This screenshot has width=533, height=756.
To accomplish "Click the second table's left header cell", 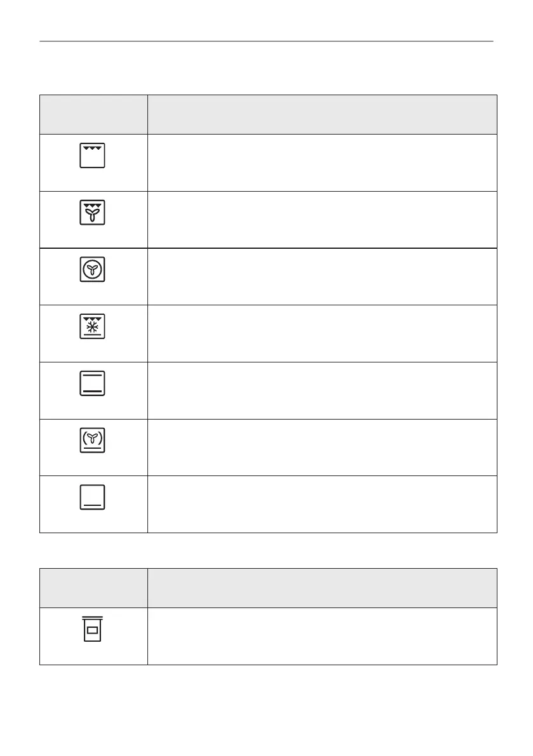I will click(93, 588).
